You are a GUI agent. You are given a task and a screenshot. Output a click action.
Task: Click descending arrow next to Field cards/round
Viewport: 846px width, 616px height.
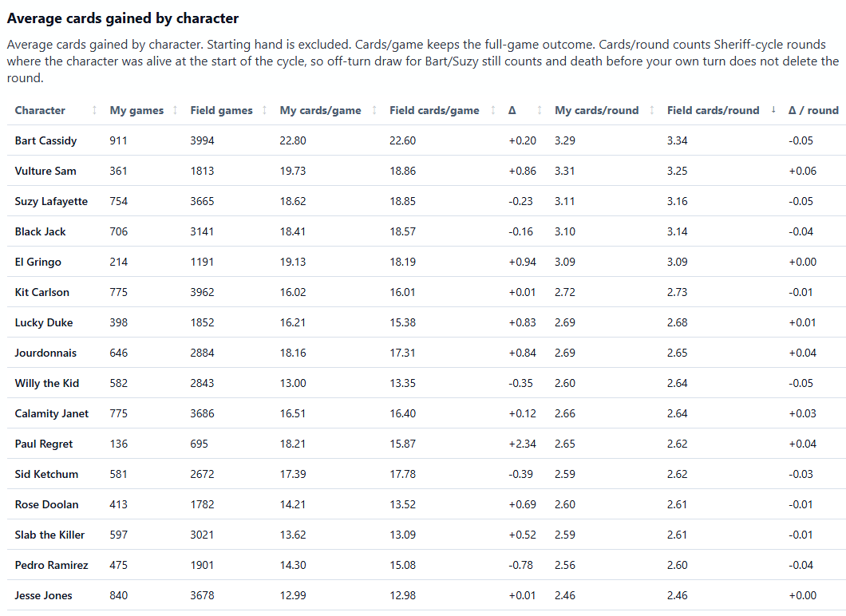click(x=773, y=110)
